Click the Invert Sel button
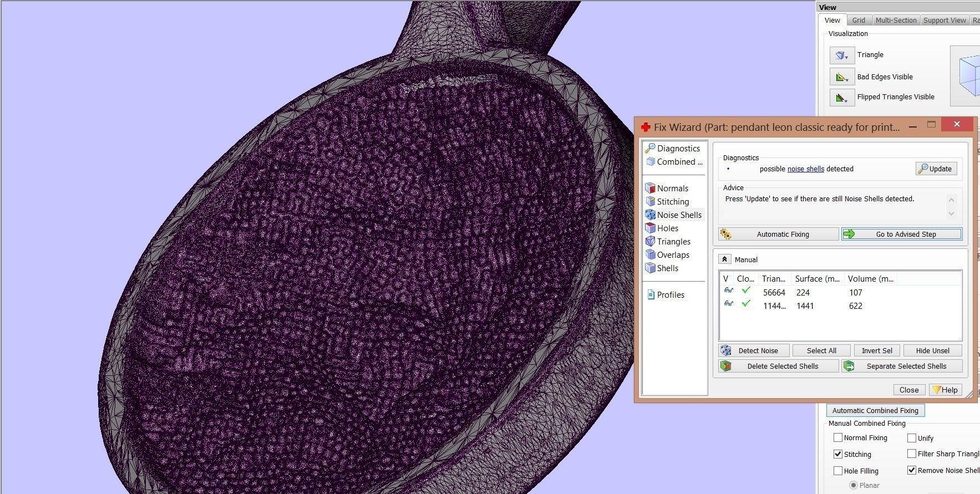Screen dimensions: 980x494 (x=877, y=350)
